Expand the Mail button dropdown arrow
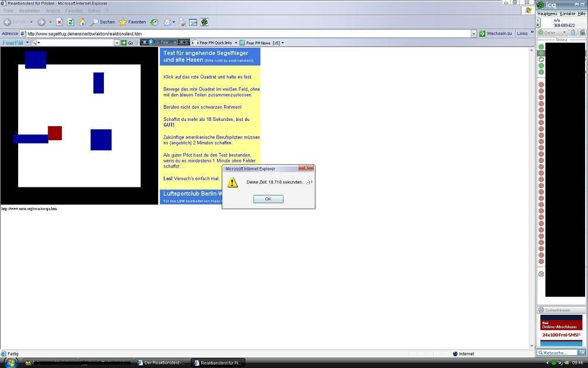Viewport: 588px width, 368px height. [174, 22]
